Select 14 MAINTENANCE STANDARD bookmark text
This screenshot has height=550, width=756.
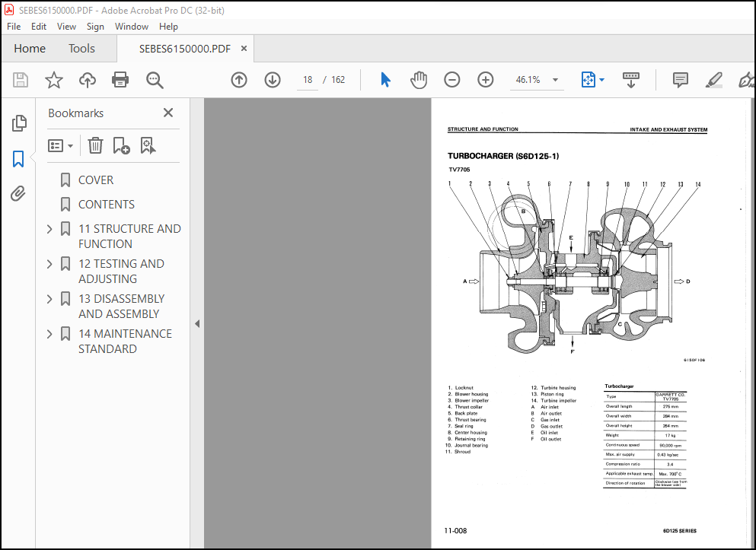125,341
